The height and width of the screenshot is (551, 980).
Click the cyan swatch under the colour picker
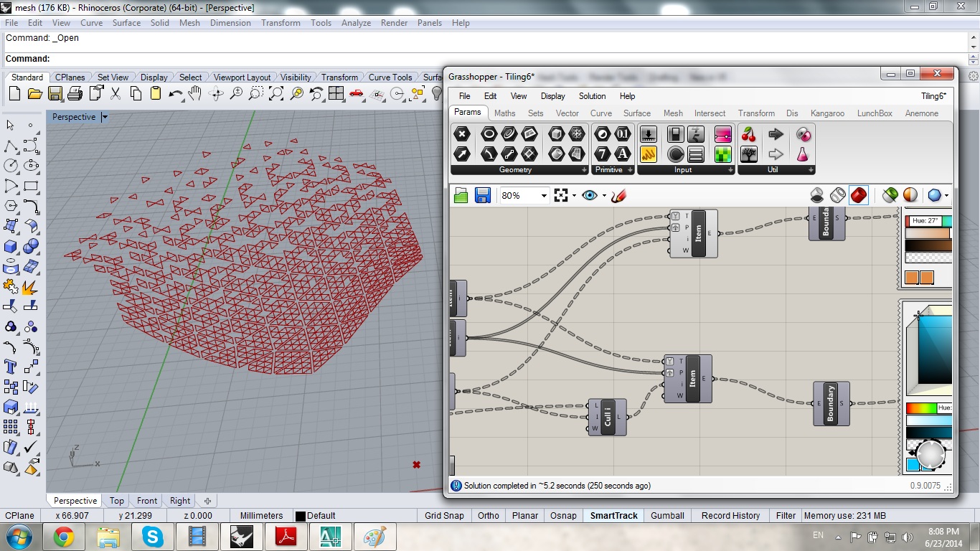tap(913, 465)
